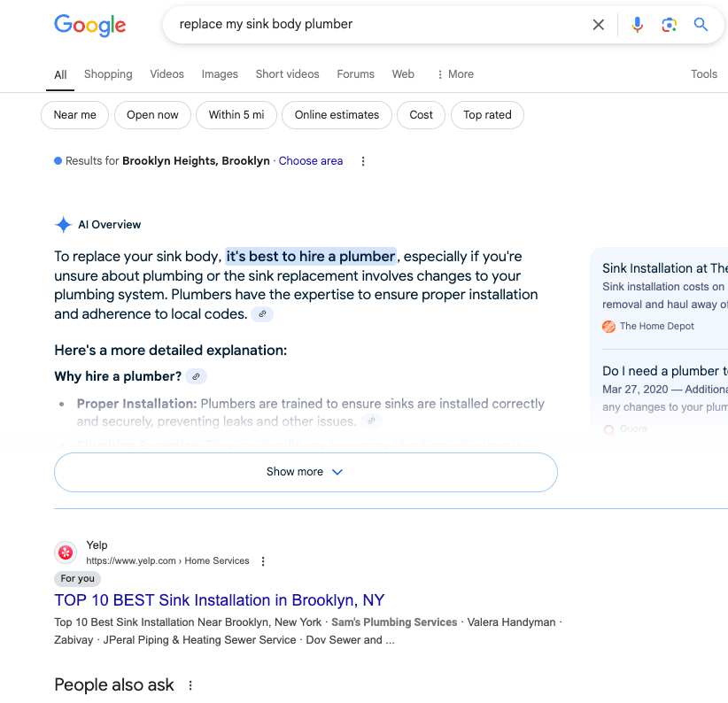Open Google Lens image search
The height and width of the screenshot is (703, 728).
(x=669, y=25)
